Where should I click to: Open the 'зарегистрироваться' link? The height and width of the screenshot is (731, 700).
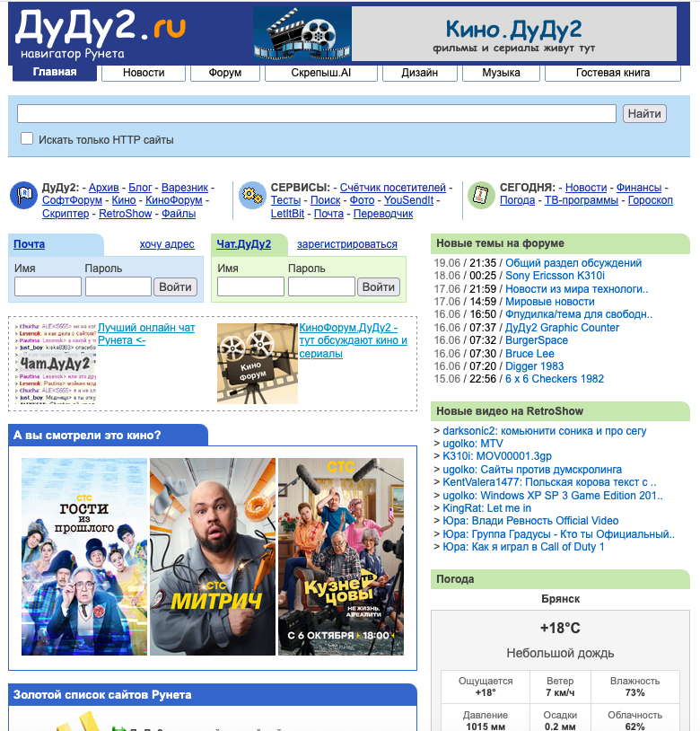coord(347,244)
